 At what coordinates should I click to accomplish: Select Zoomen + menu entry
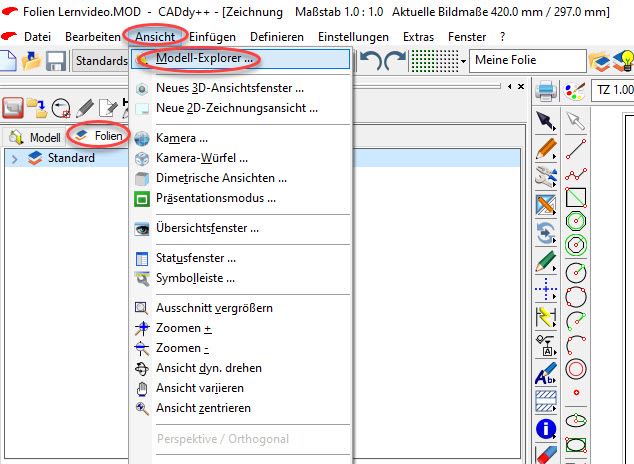[241, 328]
